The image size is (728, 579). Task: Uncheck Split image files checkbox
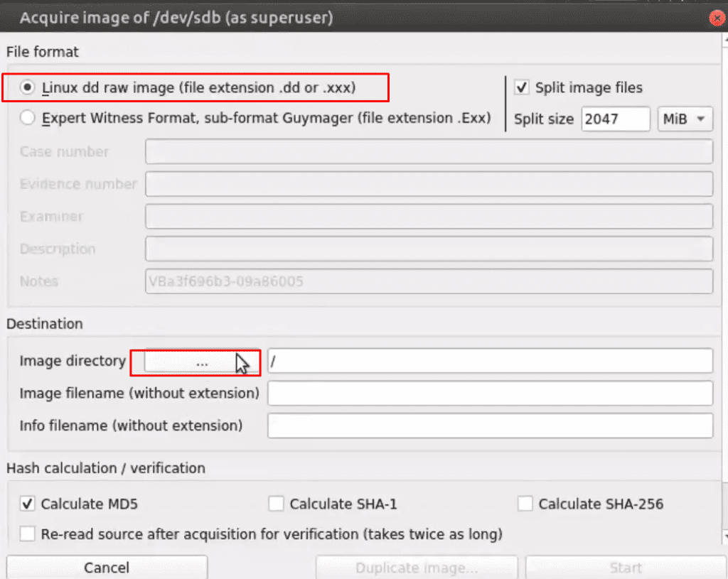pyautogui.click(x=521, y=87)
